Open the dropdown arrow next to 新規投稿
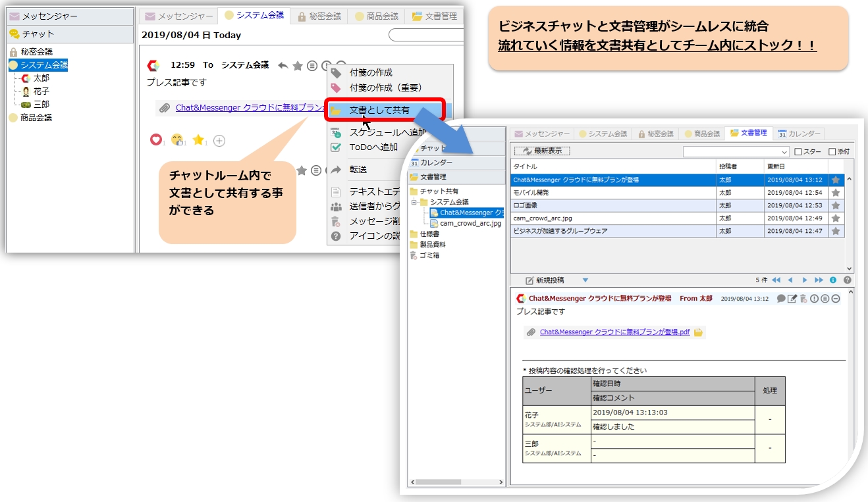 (585, 280)
